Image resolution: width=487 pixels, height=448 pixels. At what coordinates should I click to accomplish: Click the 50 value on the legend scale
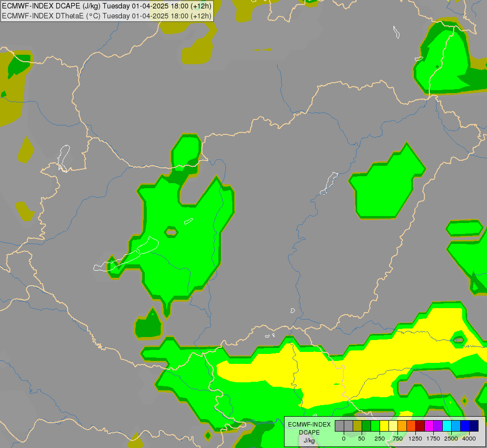(362, 439)
